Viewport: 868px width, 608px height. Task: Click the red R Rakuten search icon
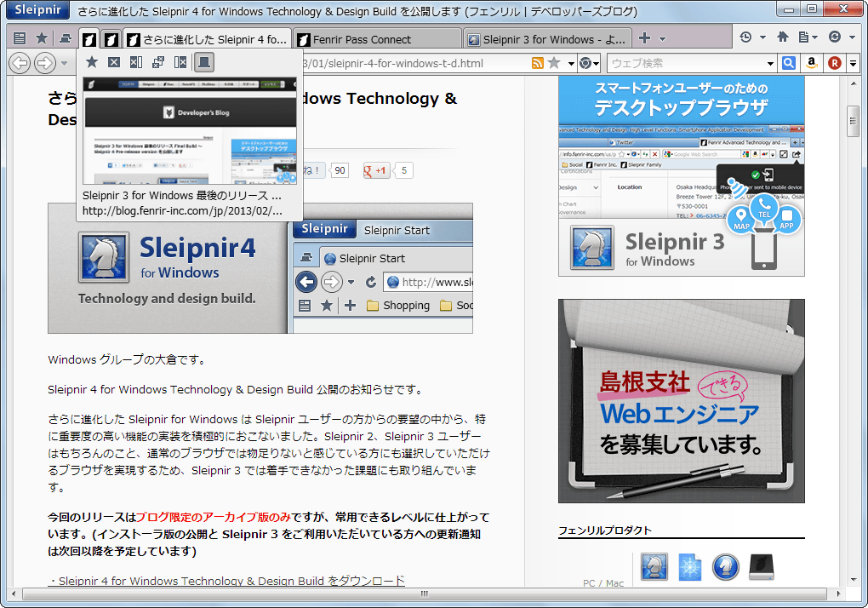(x=835, y=63)
